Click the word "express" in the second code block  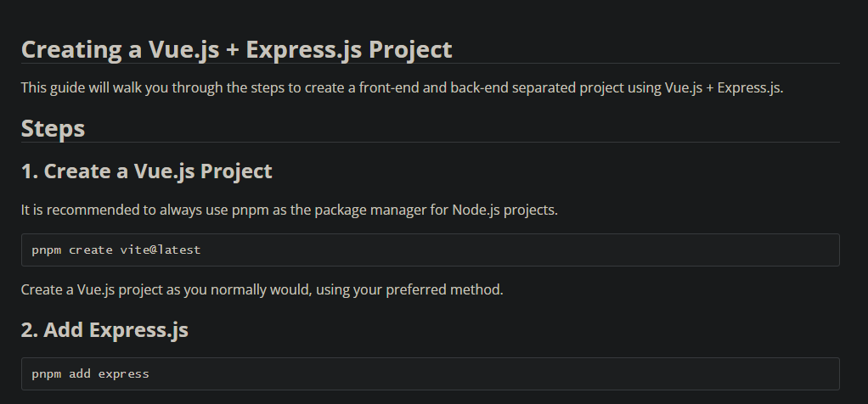pos(123,373)
